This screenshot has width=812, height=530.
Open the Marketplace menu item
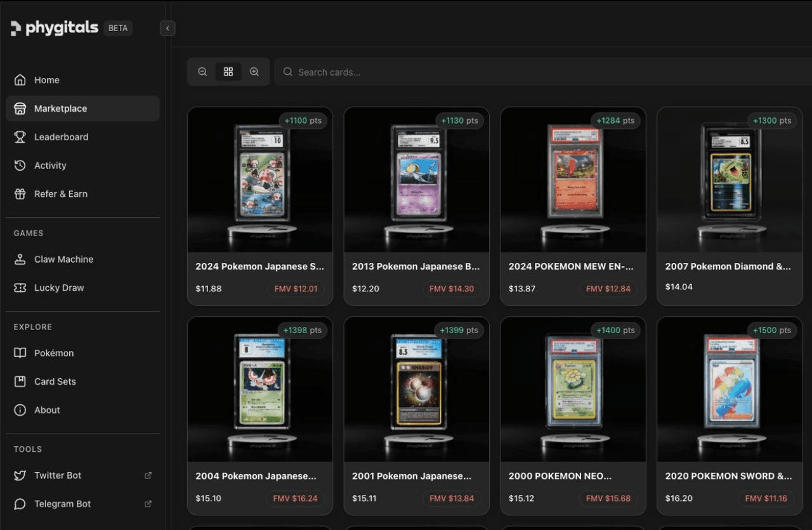[x=82, y=109]
